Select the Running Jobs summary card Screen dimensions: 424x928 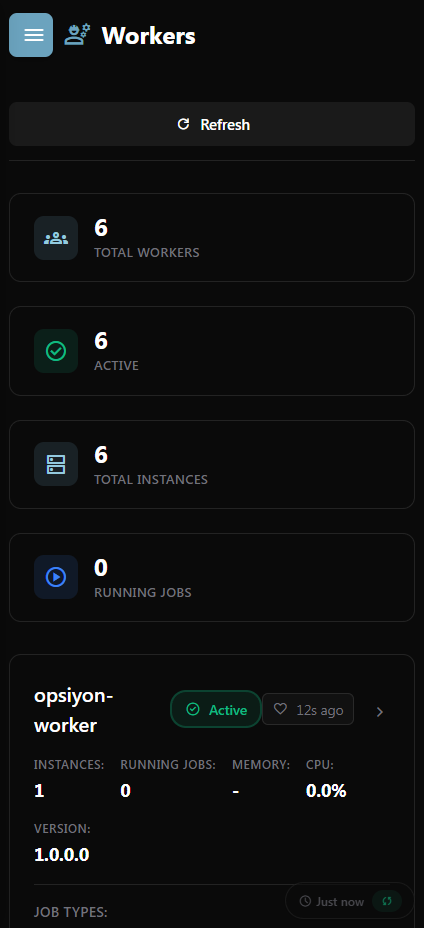[212, 577]
